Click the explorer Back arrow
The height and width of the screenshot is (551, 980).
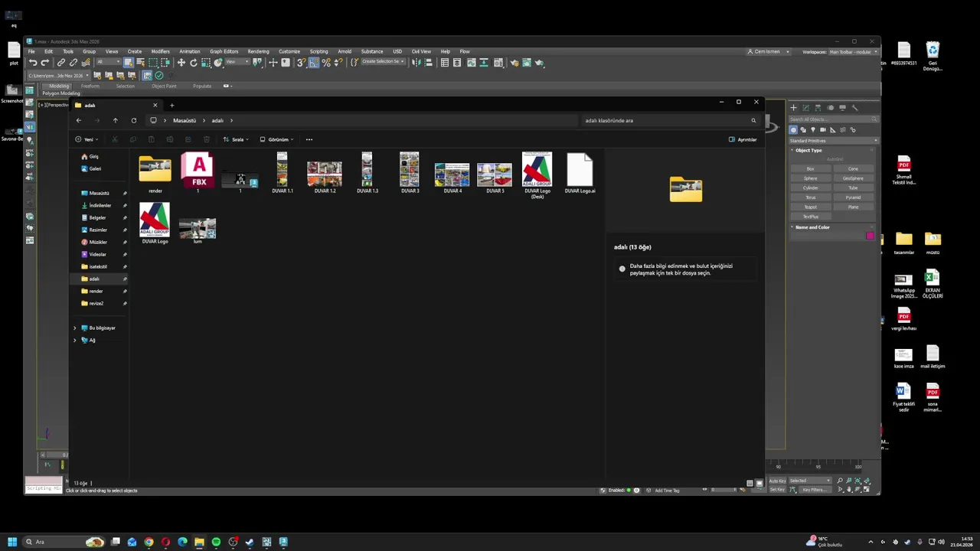click(78, 120)
